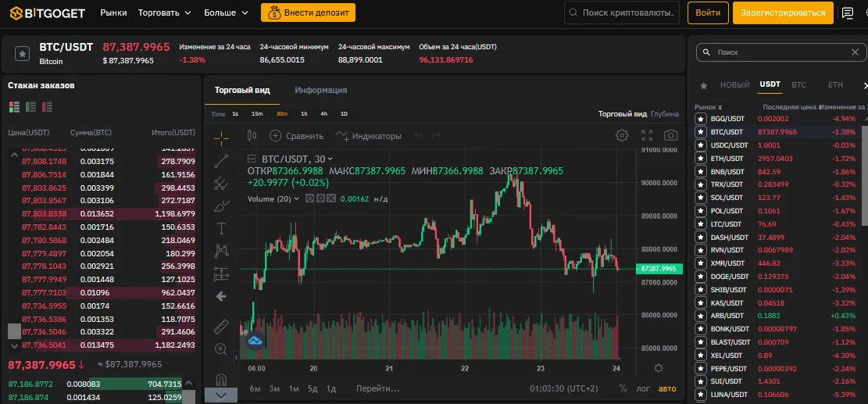This screenshot has width=868, height=404.
Task: Collapse the left chart panel small arrow
Action: point(237,358)
